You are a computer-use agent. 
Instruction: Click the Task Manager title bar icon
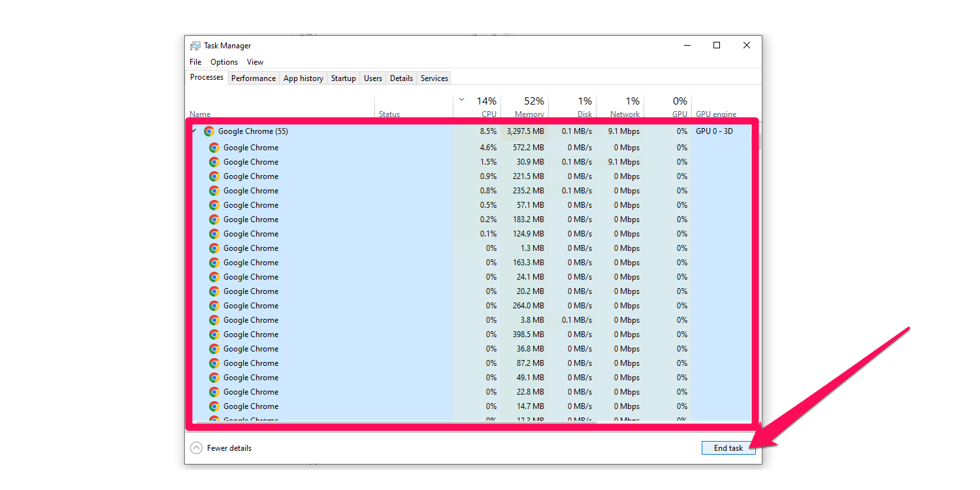pyautogui.click(x=195, y=46)
